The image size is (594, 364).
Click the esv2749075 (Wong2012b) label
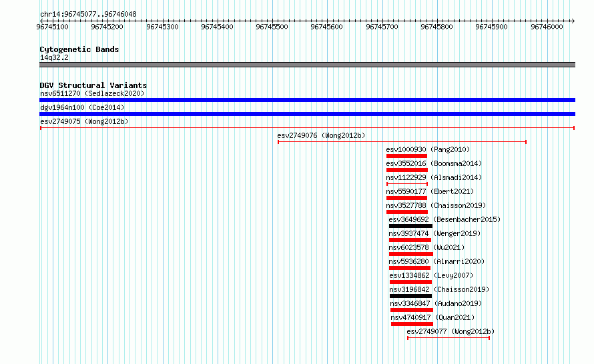(84, 121)
